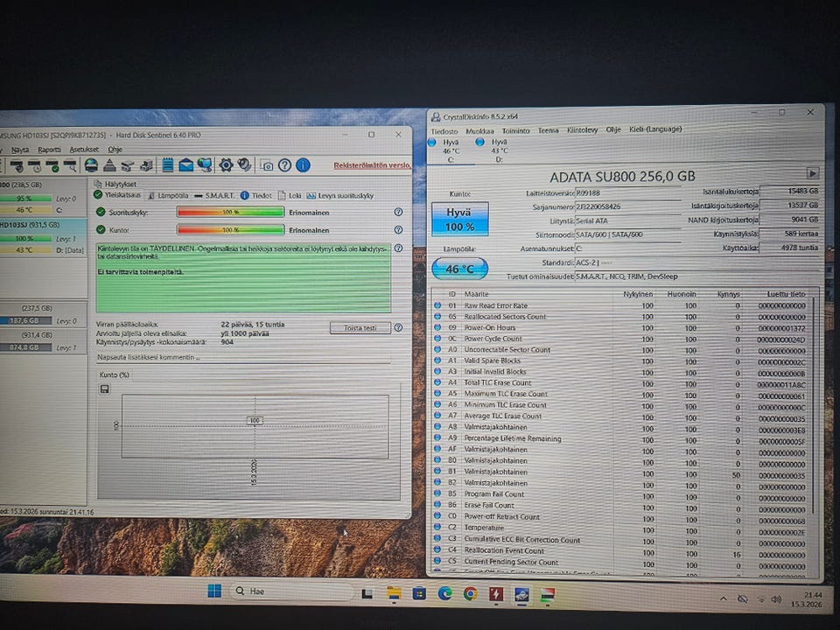Switch to the Loki tab

pyautogui.click(x=290, y=195)
